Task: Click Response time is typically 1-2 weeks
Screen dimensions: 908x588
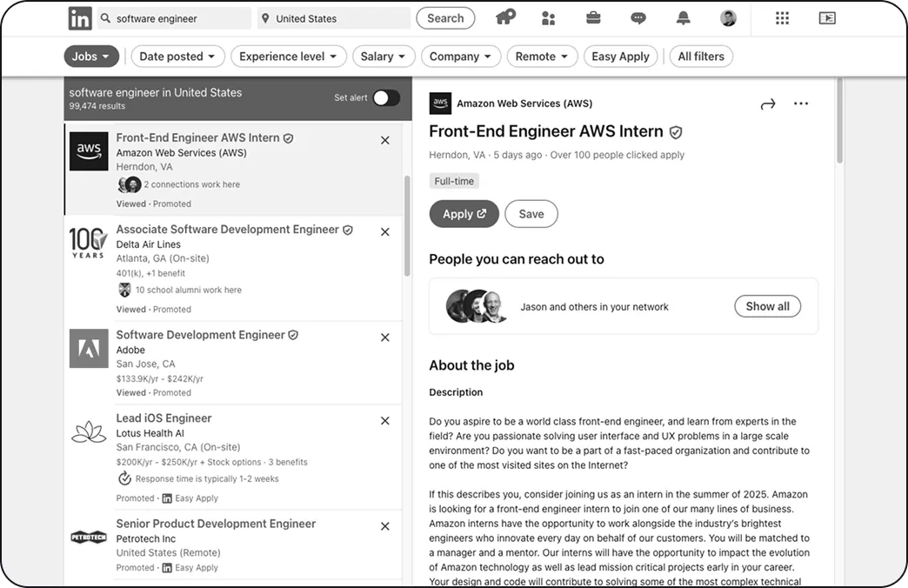Action: pos(207,478)
